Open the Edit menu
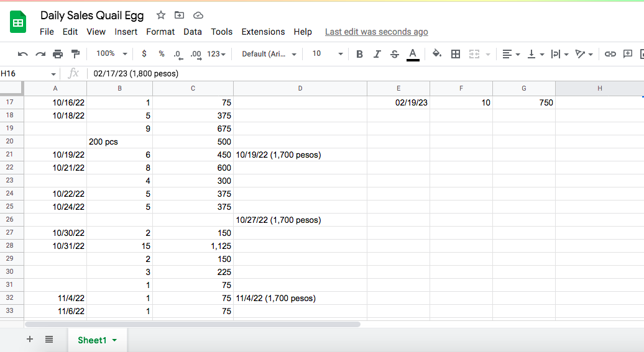This screenshot has width=644, height=352. pyautogui.click(x=70, y=32)
